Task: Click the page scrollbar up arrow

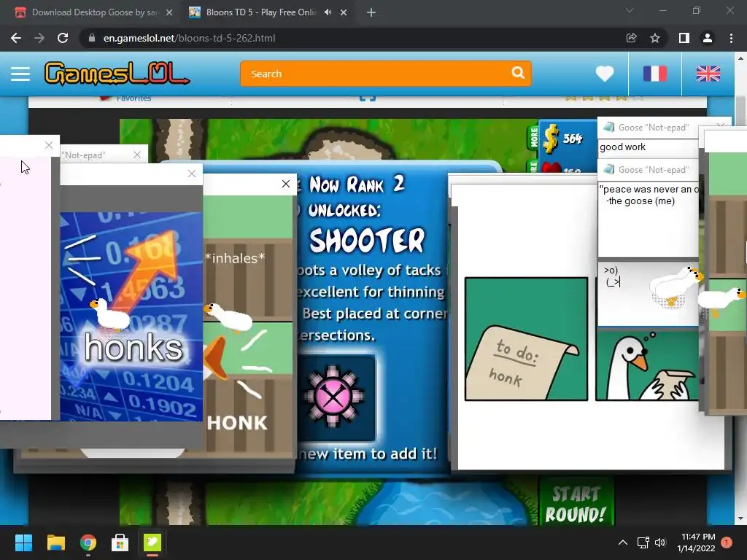Action: (740, 58)
